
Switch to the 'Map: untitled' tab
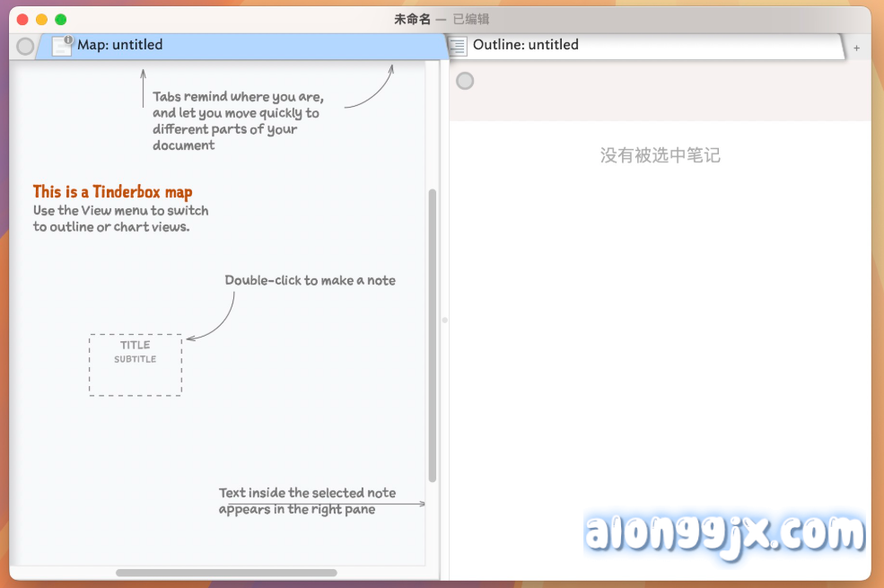120,45
